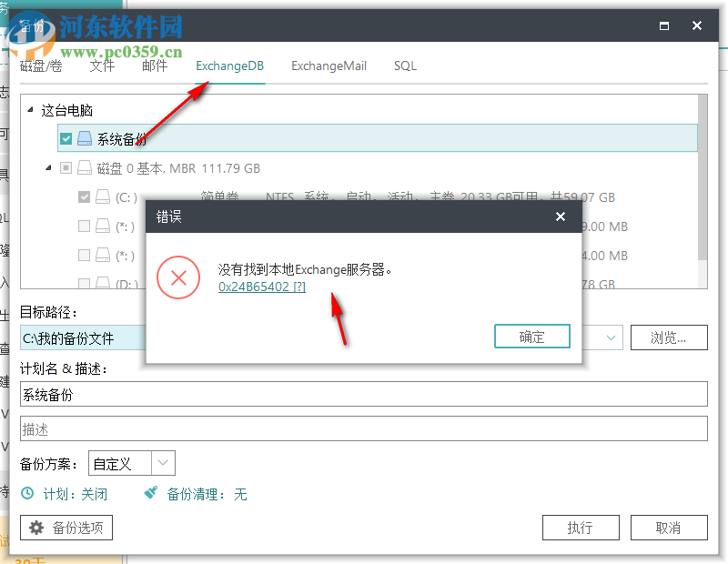Collapse the 这台电脑 tree node
The width and height of the screenshot is (728, 564).
point(32,109)
